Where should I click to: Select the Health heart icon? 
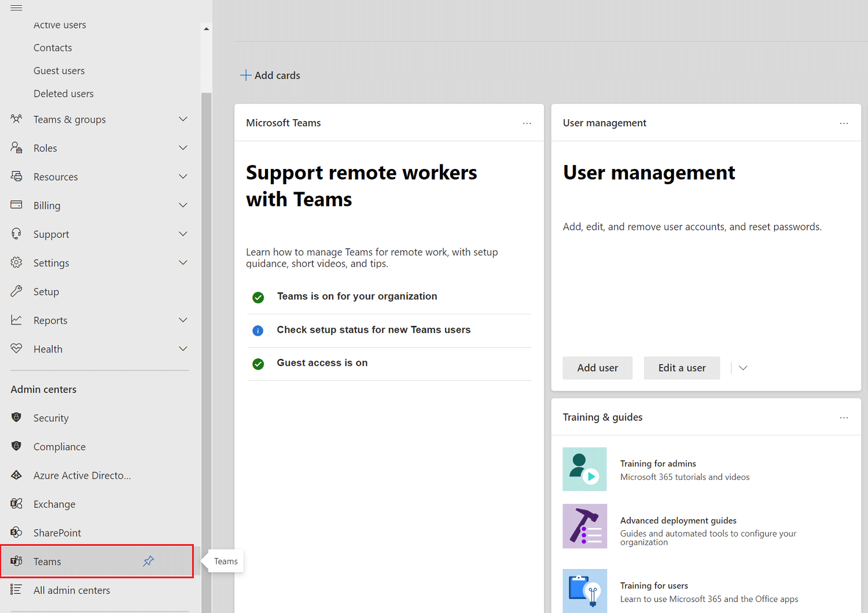click(16, 348)
